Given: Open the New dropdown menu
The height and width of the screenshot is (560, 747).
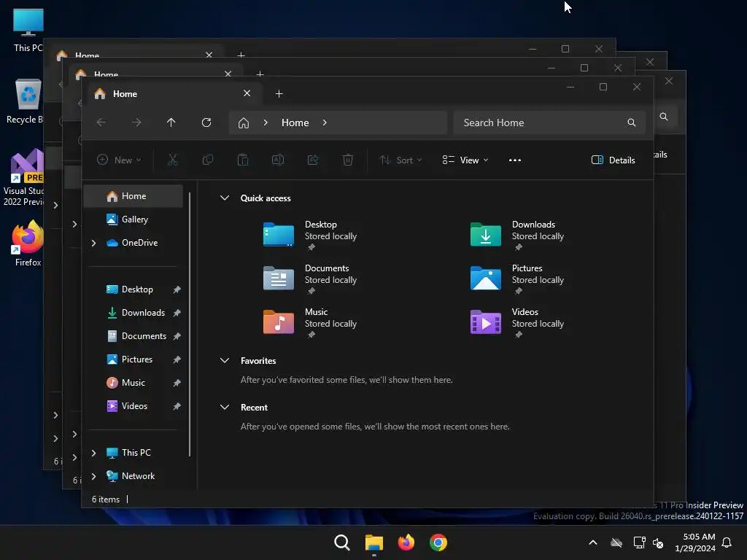Looking at the screenshot, I should [x=119, y=160].
